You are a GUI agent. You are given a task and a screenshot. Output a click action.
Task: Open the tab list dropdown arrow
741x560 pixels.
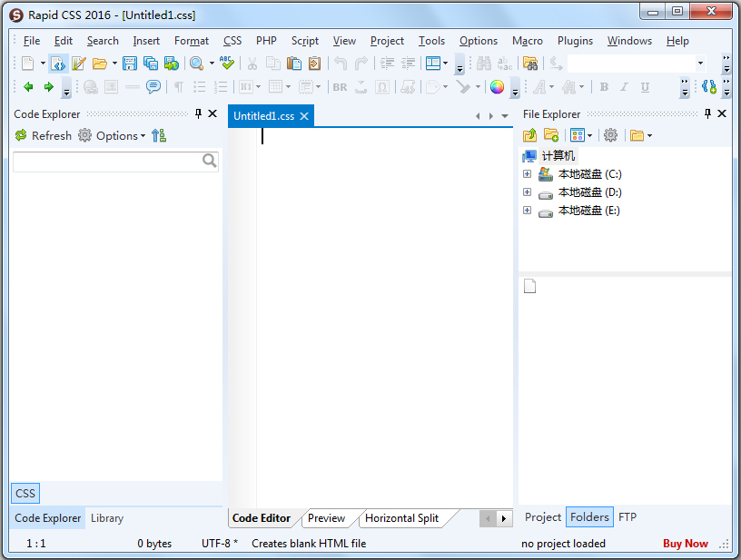pyautogui.click(x=505, y=116)
